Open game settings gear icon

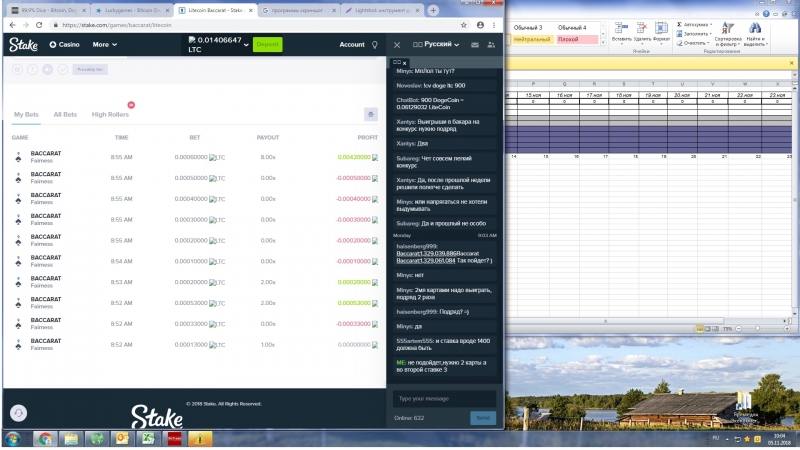(17, 69)
